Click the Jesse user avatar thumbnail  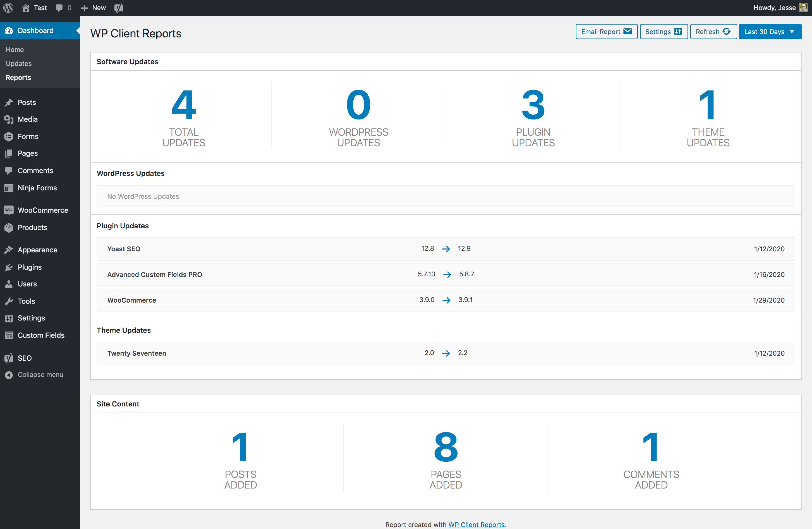803,8
